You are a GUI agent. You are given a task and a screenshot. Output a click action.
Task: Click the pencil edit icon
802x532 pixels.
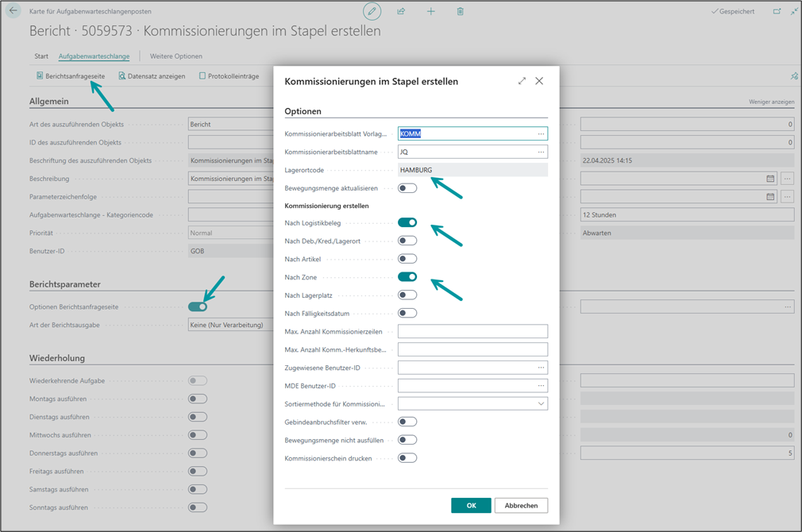click(372, 11)
